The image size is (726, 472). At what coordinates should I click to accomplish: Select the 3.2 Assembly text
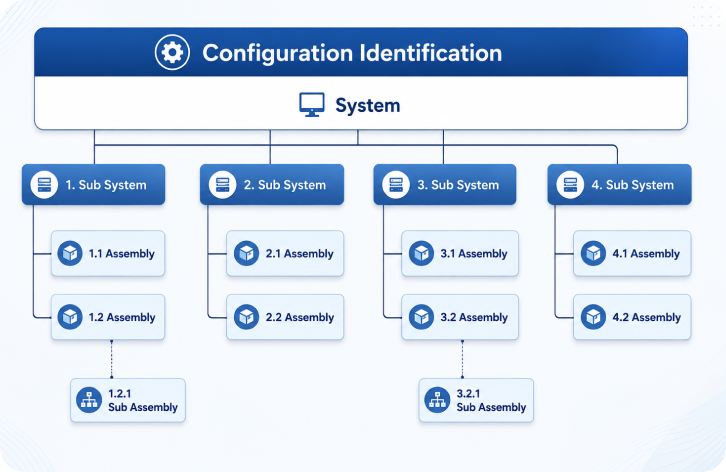474,317
